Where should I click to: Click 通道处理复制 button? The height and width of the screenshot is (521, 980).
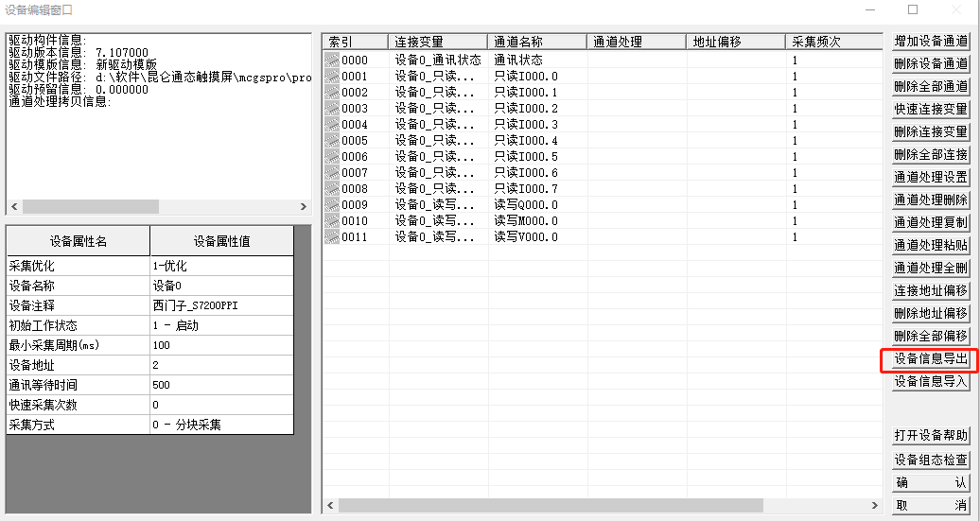coord(931,222)
